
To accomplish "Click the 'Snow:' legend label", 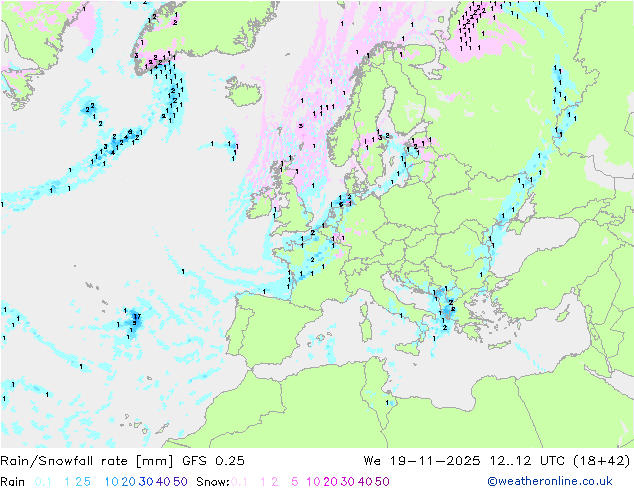I will tap(213, 482).
